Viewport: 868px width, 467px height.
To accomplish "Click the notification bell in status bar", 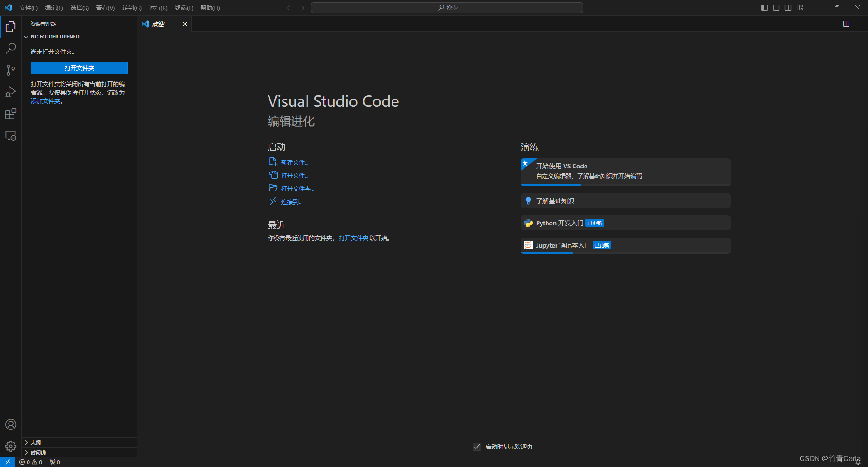I will 858,462.
